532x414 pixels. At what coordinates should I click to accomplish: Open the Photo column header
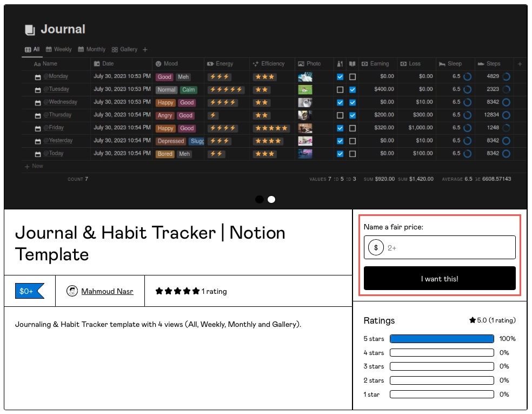pyautogui.click(x=309, y=64)
